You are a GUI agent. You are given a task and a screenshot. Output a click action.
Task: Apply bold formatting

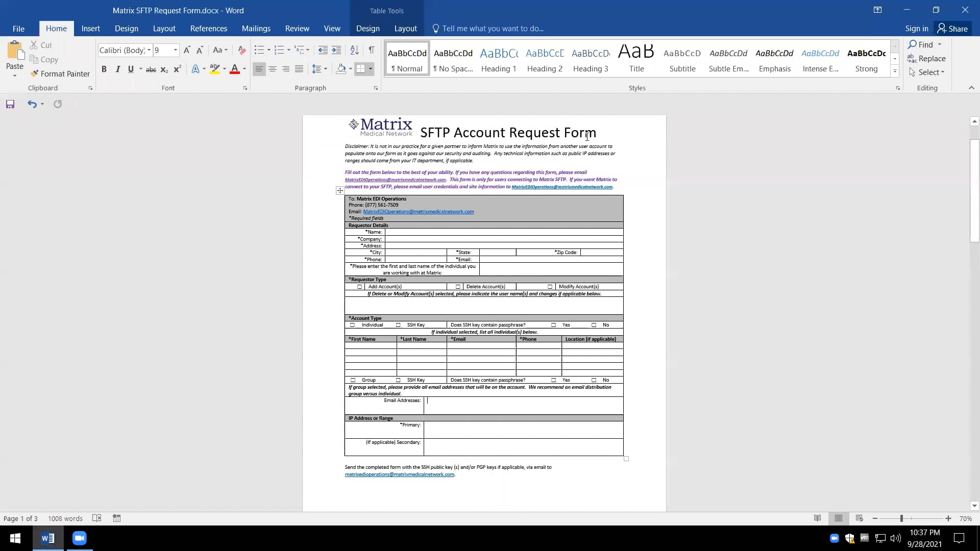104,69
